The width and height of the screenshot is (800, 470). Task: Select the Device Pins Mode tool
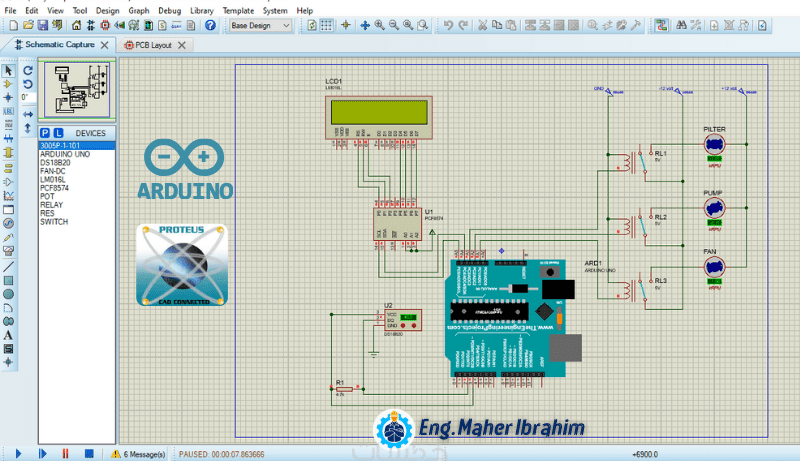(x=8, y=182)
